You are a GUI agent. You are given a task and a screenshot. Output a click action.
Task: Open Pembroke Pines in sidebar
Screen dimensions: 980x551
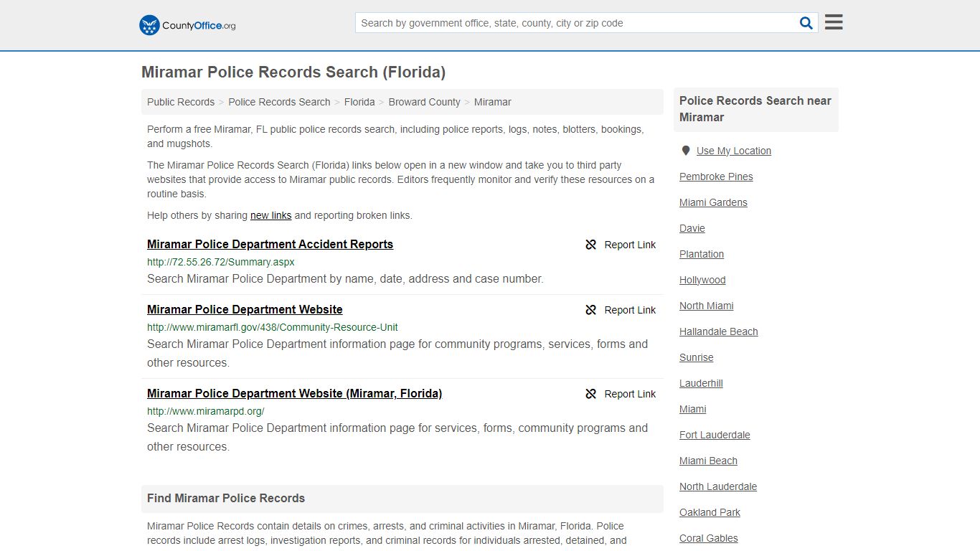point(716,176)
